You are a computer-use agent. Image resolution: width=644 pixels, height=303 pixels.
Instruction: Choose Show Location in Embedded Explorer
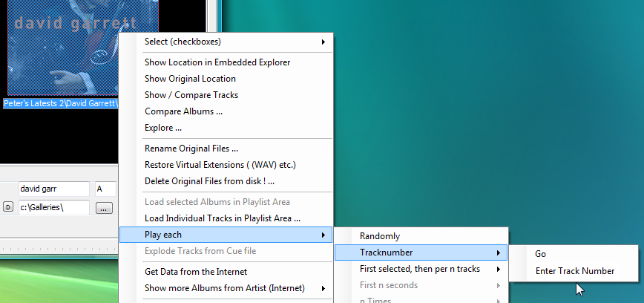point(226,62)
